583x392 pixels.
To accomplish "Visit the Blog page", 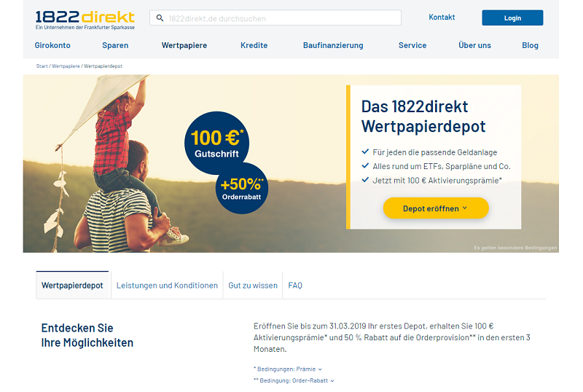I will click(x=530, y=45).
